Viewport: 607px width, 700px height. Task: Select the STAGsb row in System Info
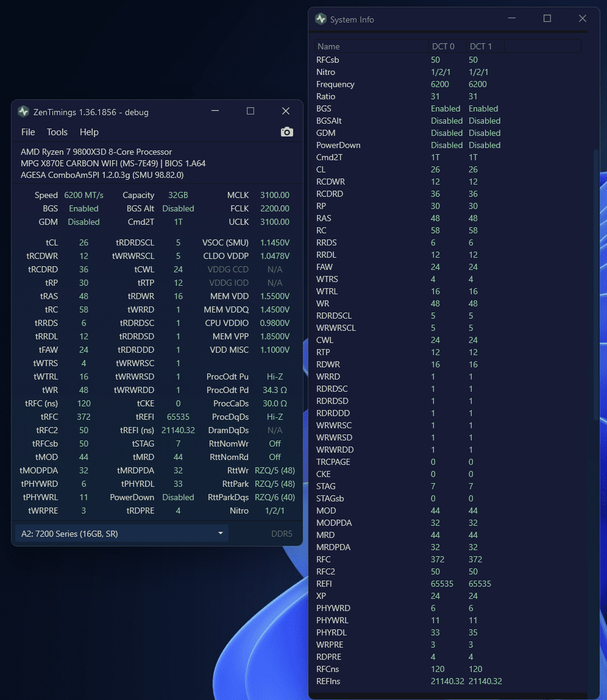tap(448, 499)
